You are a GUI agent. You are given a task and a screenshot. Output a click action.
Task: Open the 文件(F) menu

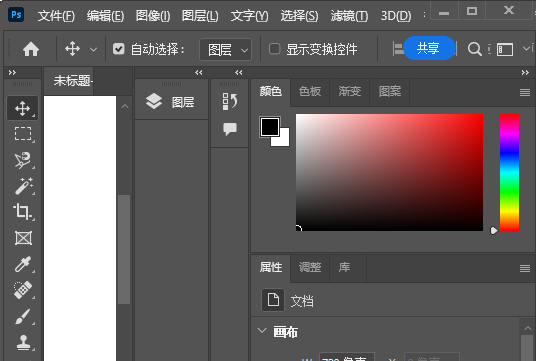tap(56, 16)
